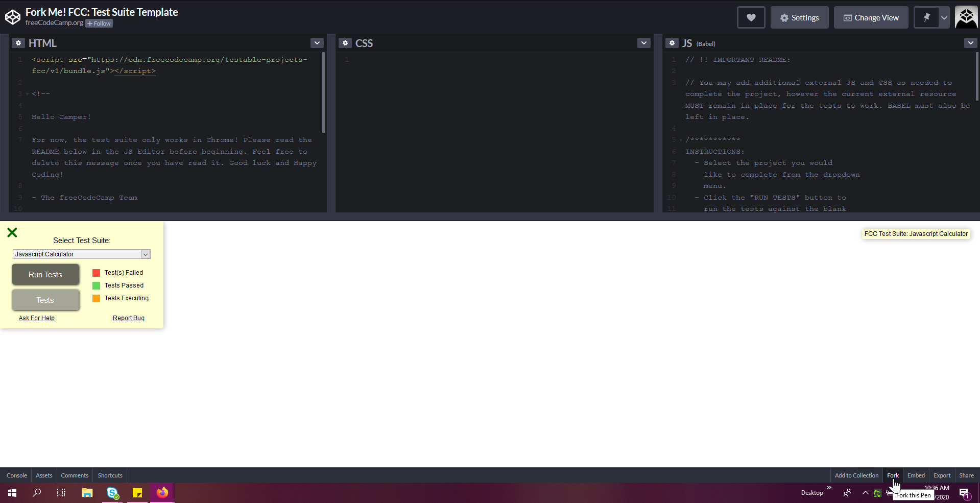Viewport: 980px width, 503px height.
Task: Click the orange Tests Executing swatch
Action: 96,298
